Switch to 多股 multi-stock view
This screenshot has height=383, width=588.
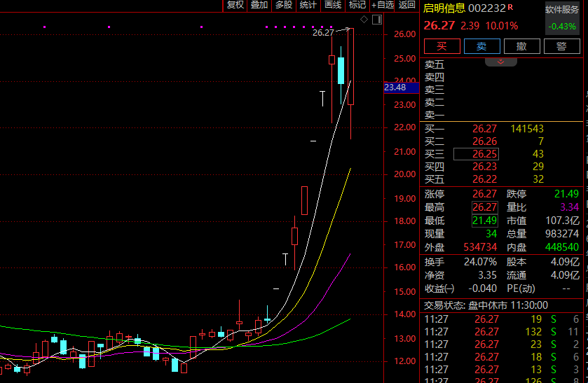click(284, 5)
